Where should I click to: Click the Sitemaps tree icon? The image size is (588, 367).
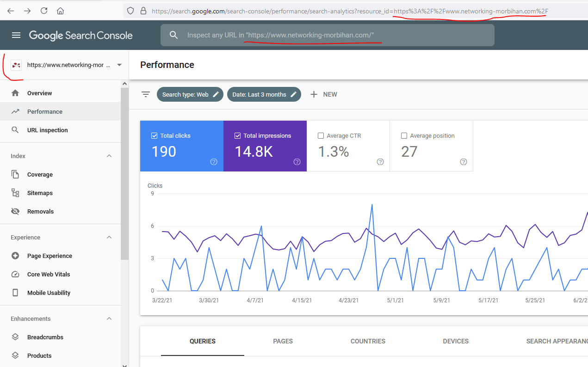pos(15,193)
